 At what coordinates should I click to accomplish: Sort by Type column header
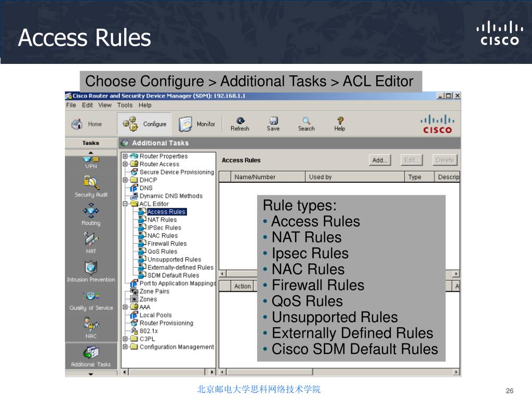click(419, 177)
